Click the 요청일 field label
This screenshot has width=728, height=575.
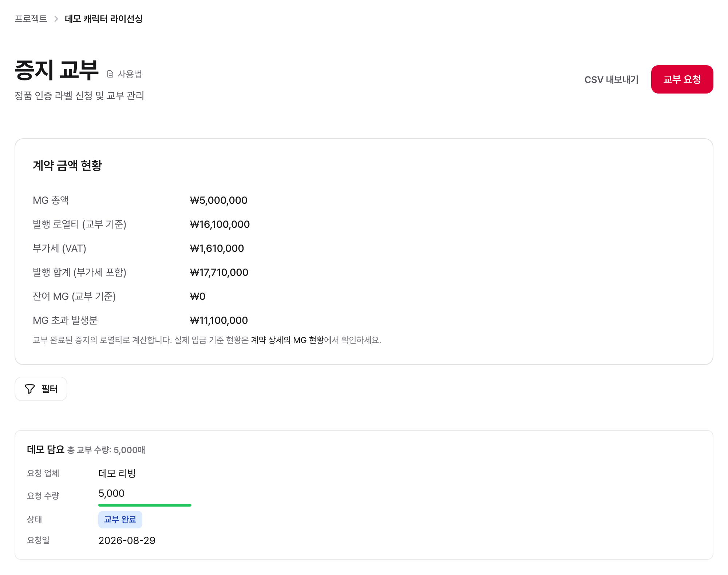tap(38, 540)
